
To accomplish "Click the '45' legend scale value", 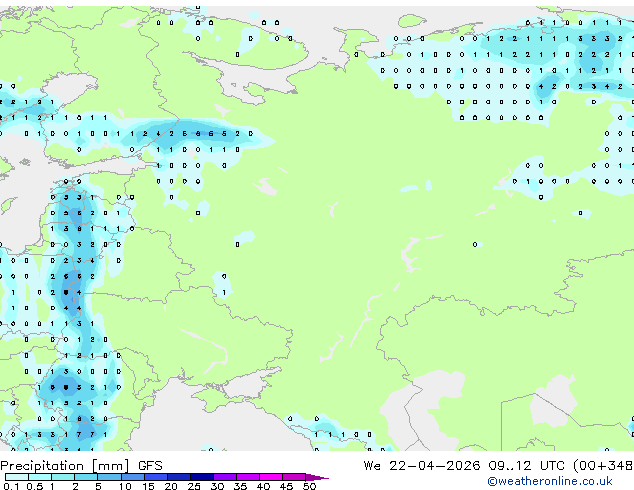I will coord(286,486).
